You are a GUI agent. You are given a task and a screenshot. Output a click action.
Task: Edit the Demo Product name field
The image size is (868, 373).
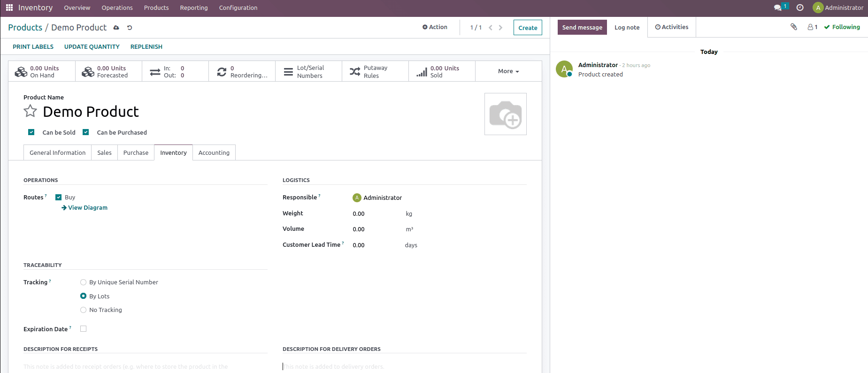pyautogui.click(x=91, y=112)
